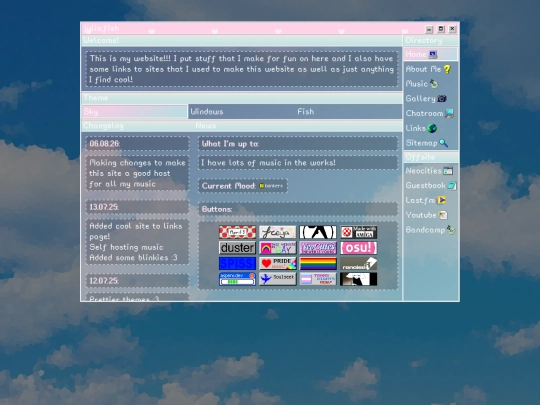Open the computer icon next to Home
Screen dimensions: 540x405
click(x=433, y=54)
